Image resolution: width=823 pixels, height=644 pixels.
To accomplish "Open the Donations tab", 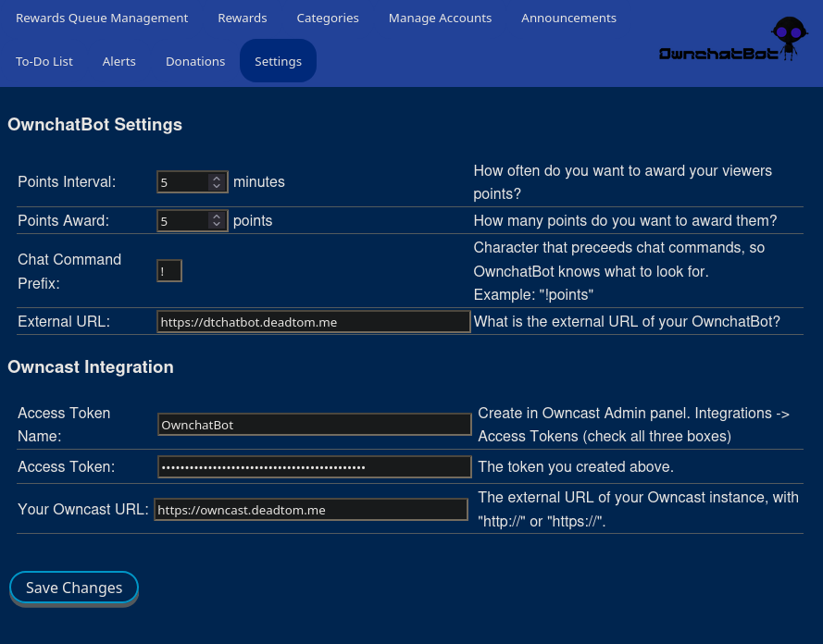I will [x=195, y=61].
